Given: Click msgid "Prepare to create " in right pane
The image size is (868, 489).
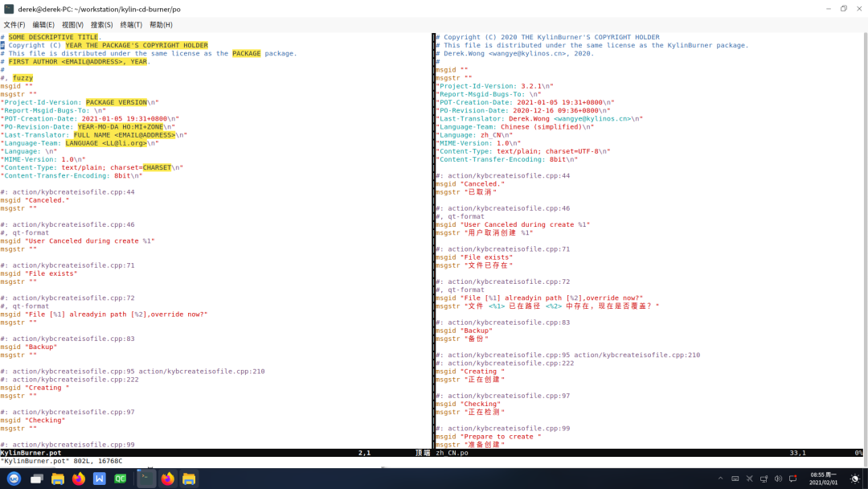Looking at the screenshot, I should coord(489,437).
